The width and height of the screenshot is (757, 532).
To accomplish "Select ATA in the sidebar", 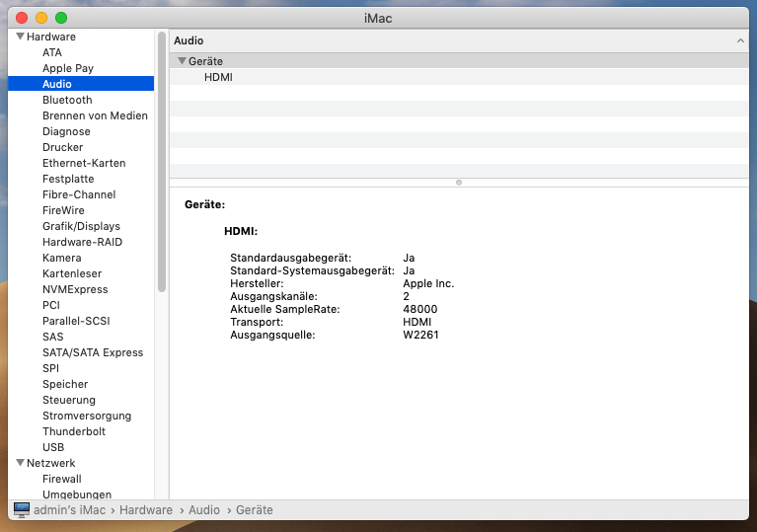I will 52,52.
